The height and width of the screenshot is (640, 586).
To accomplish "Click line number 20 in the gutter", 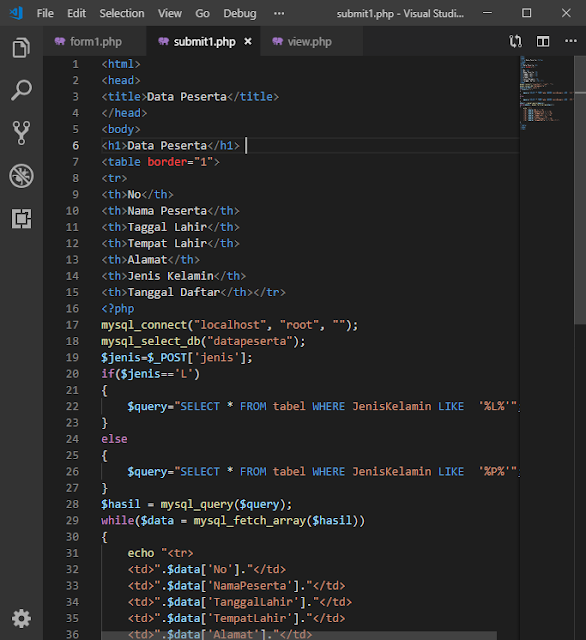I will tap(72, 374).
